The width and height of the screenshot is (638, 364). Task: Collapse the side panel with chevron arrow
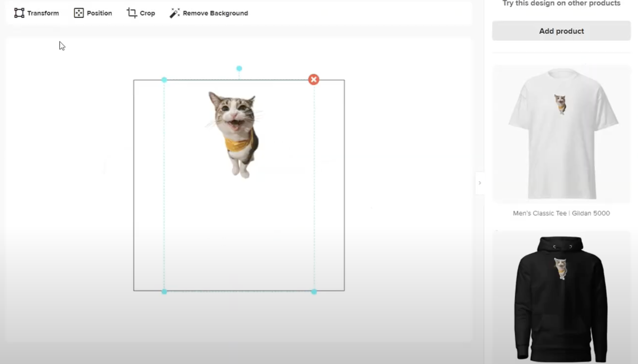coord(480,183)
